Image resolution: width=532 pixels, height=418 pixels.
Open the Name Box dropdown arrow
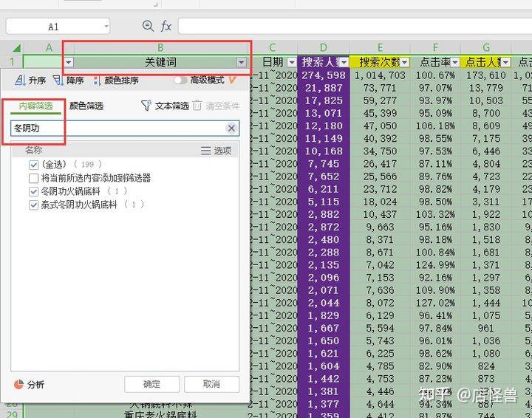click(x=106, y=26)
